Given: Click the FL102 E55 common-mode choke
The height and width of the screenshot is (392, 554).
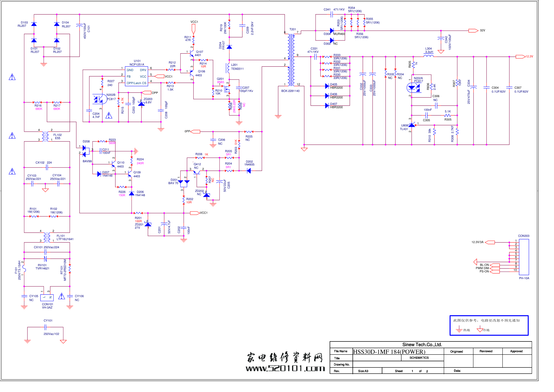Looking at the screenshot, I should [45, 136].
